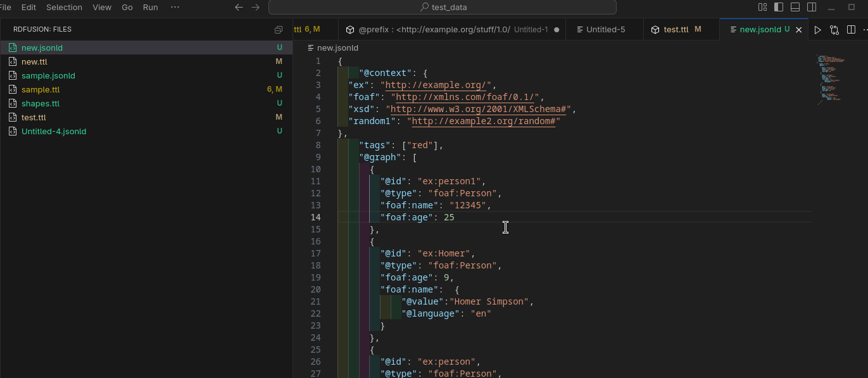Navigate forward using the forward arrow icon
This screenshot has height=378, width=868.
255,7
